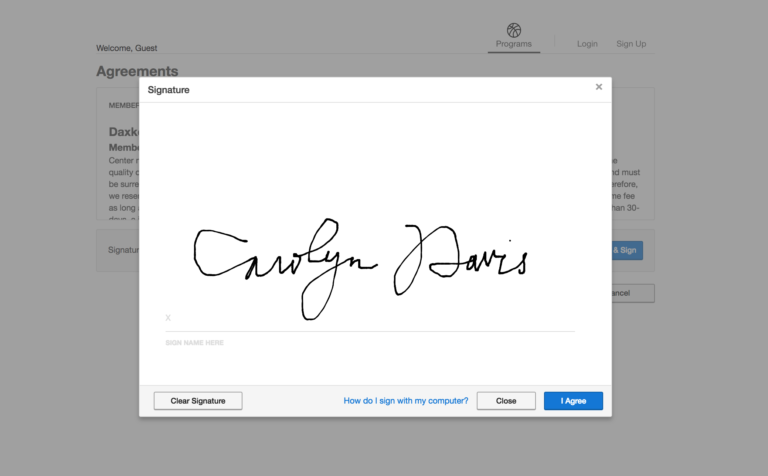Click the Close button in dialog footer
The image size is (768, 476).
pos(506,401)
